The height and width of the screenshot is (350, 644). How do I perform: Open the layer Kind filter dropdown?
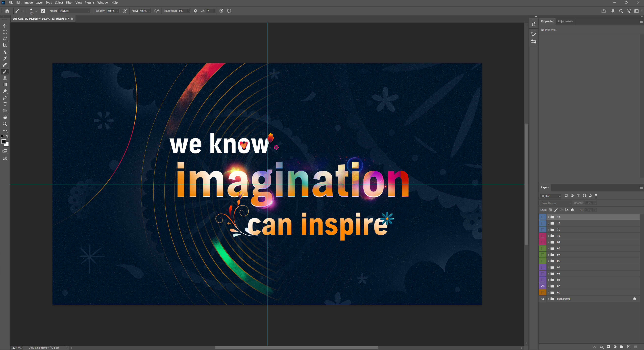[551, 196]
